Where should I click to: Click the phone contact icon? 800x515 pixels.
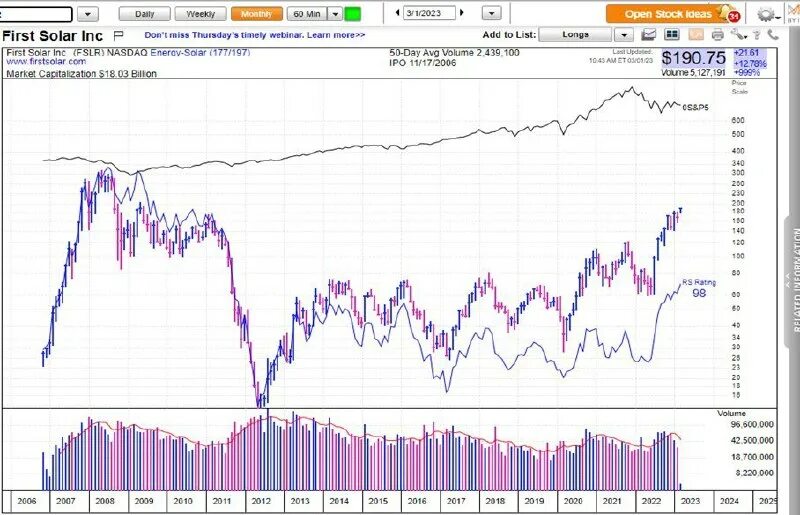coord(773,35)
